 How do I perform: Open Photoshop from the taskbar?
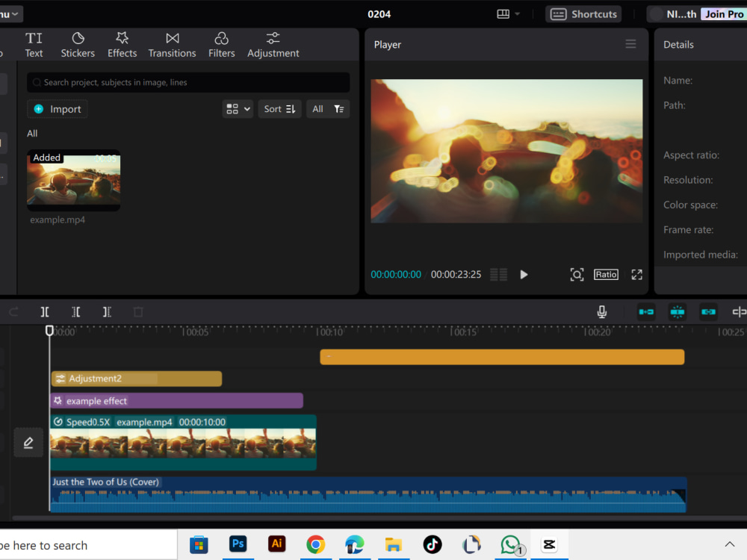coord(238,544)
